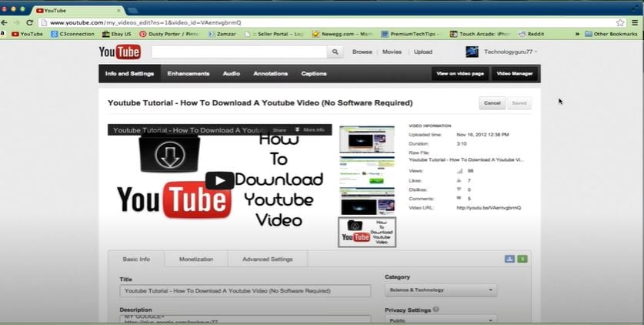Click the Browse link in the header

tap(362, 52)
